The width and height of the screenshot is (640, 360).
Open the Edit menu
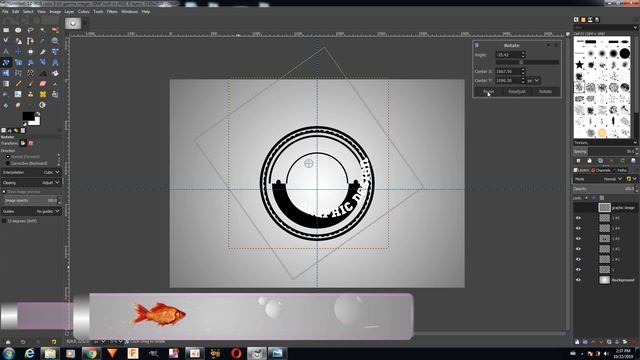point(16,12)
